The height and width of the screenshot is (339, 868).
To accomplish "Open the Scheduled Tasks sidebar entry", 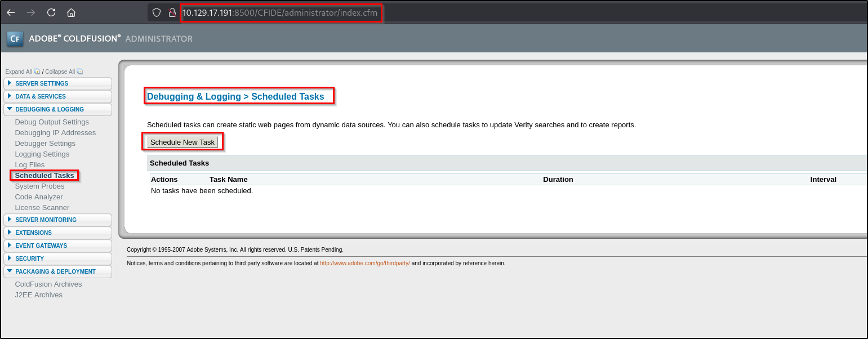I will click(44, 175).
